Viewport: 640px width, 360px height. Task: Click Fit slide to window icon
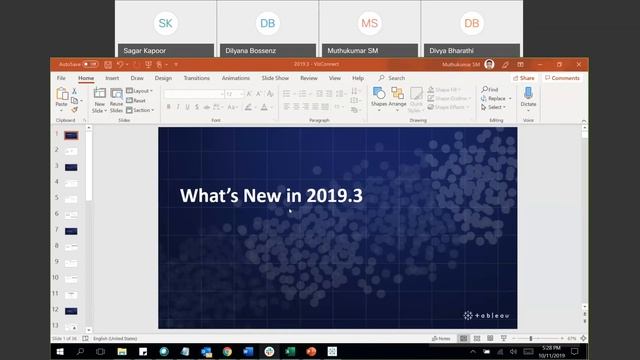click(583, 338)
